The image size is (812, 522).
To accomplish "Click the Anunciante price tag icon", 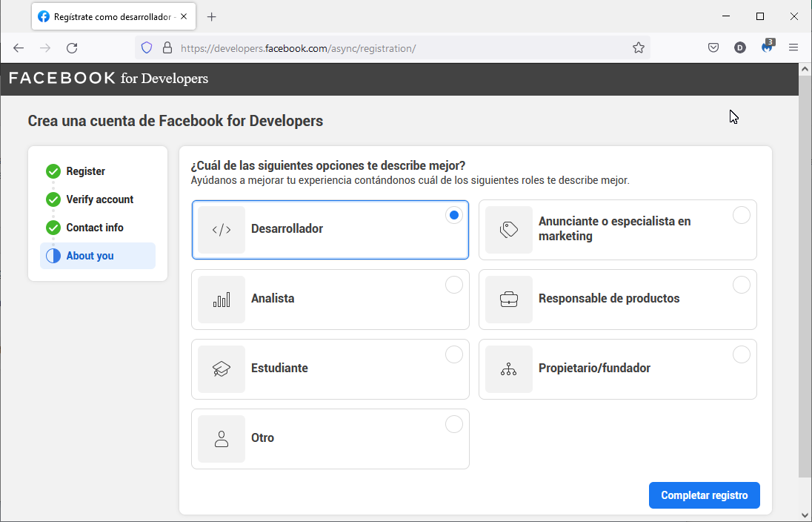I will click(x=509, y=230).
